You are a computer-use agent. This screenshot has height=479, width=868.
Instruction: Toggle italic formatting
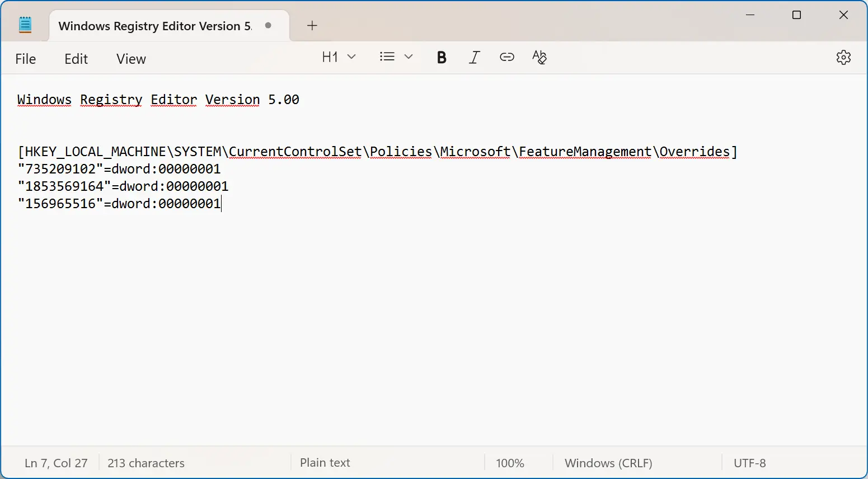tap(474, 57)
